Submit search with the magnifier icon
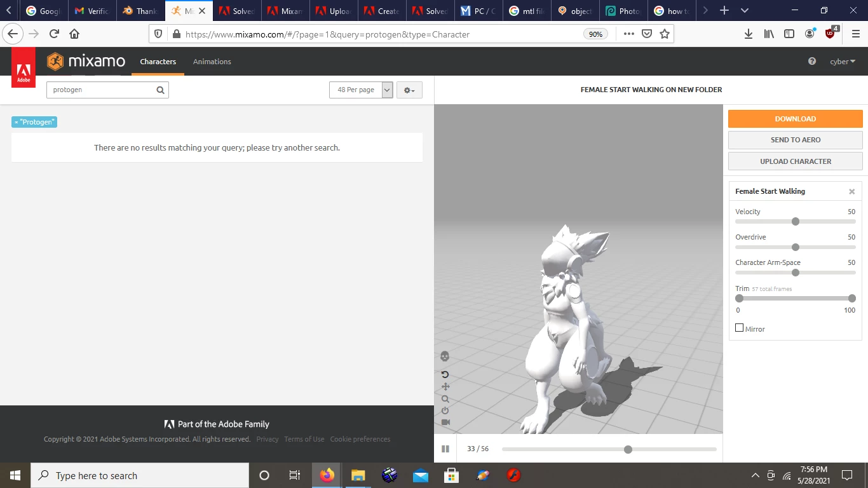 161,90
